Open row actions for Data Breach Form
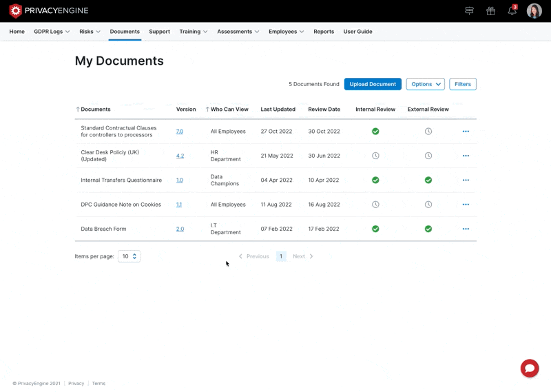This screenshot has height=392, width=551. 466,229
